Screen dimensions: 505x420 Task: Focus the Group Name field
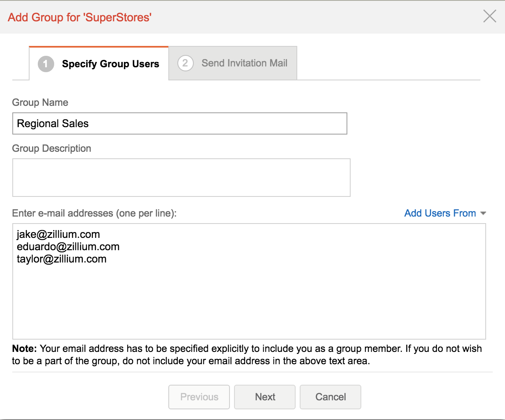[x=179, y=123]
